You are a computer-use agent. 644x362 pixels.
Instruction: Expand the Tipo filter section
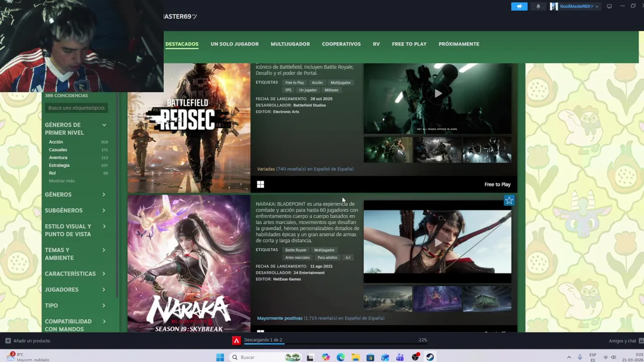(x=75, y=306)
